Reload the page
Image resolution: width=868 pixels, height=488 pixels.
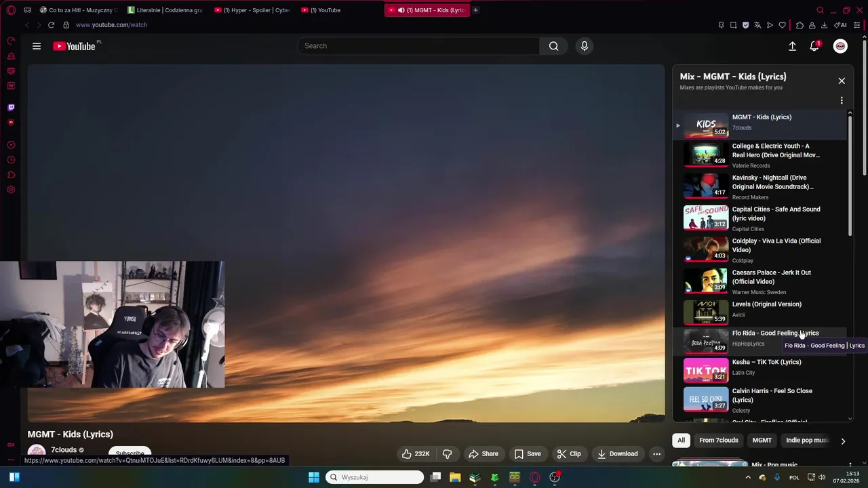tap(51, 25)
